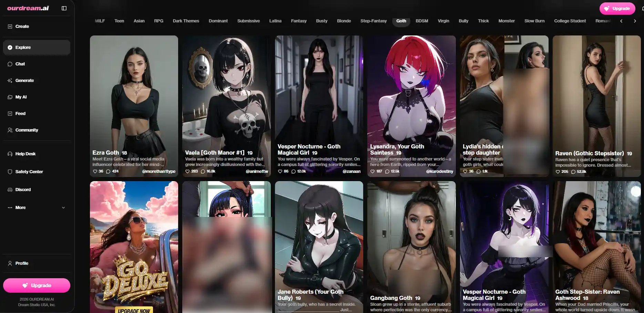Like the Ezra Goth card heart
This screenshot has height=313, width=644.
pos(95,171)
